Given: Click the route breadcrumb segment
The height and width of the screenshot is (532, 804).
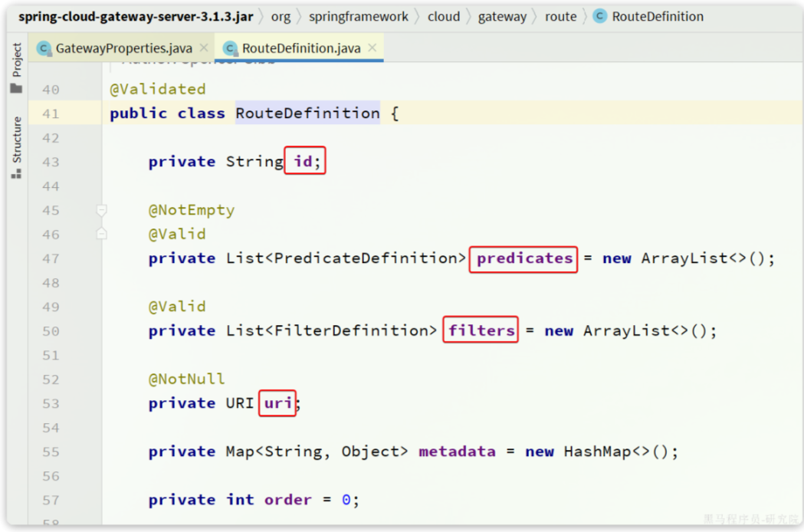Looking at the screenshot, I should pos(560,16).
